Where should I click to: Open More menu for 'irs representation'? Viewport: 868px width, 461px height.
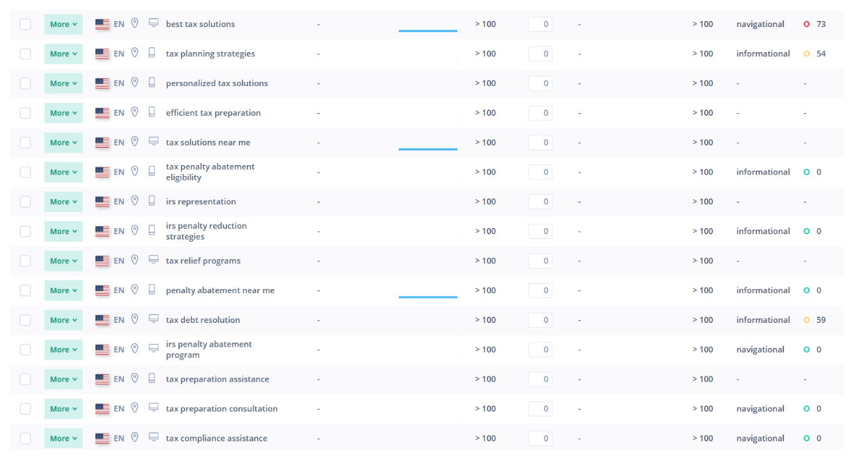tap(64, 202)
